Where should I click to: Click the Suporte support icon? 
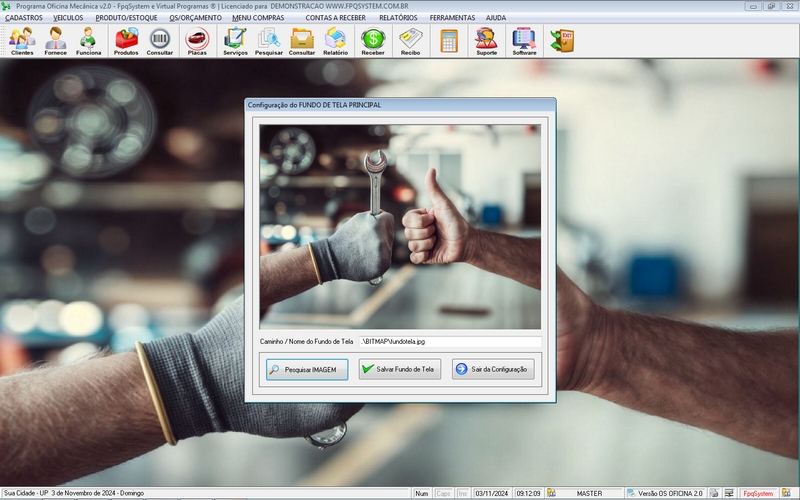[487, 41]
